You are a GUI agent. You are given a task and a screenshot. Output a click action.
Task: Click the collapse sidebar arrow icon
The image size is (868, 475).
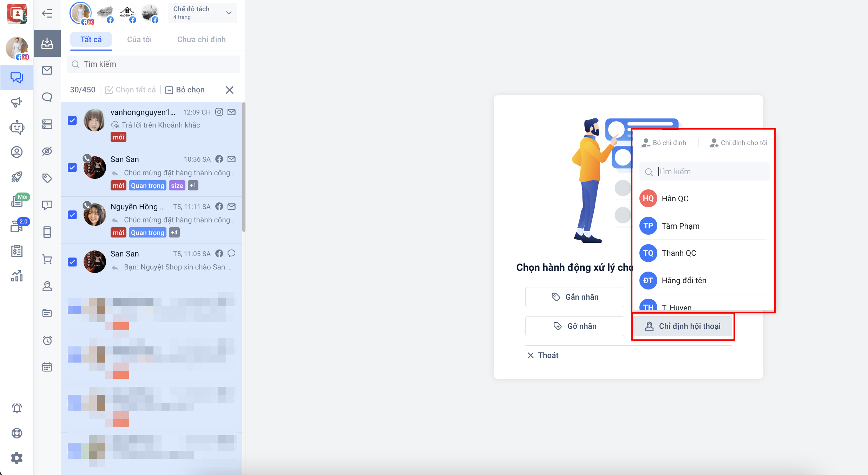[x=47, y=13]
